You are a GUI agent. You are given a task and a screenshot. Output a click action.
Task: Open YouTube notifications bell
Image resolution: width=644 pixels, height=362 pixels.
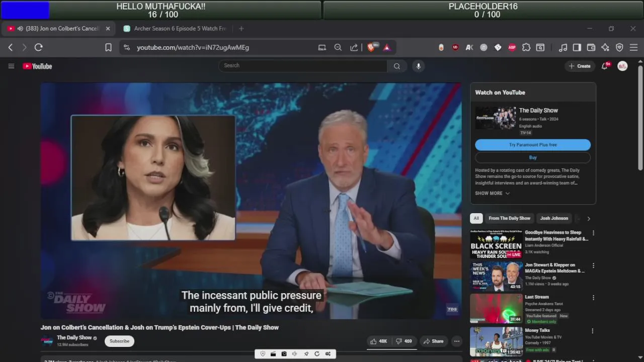tap(605, 66)
